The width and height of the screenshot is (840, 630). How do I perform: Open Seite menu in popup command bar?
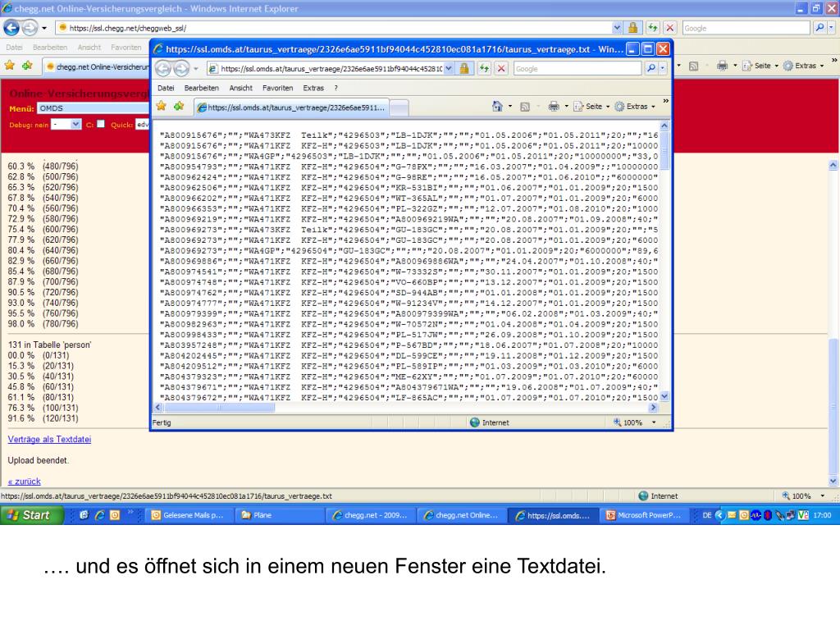pyautogui.click(x=591, y=107)
